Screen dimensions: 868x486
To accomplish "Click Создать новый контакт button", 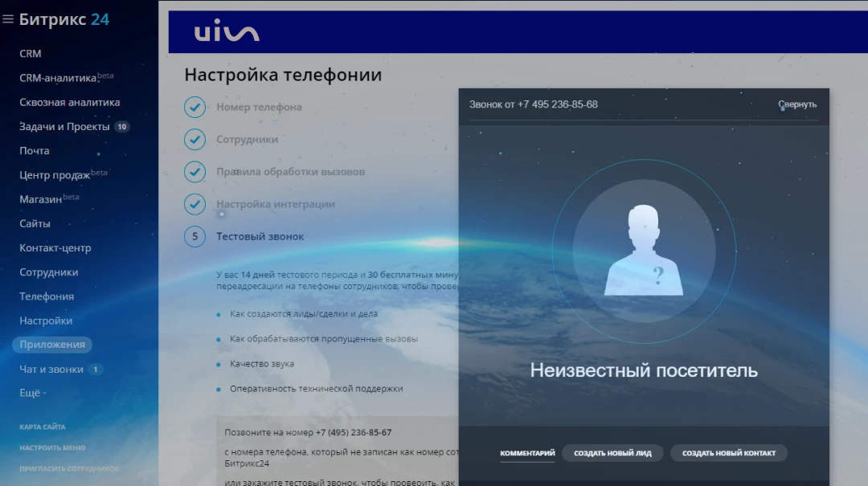I will tap(728, 453).
